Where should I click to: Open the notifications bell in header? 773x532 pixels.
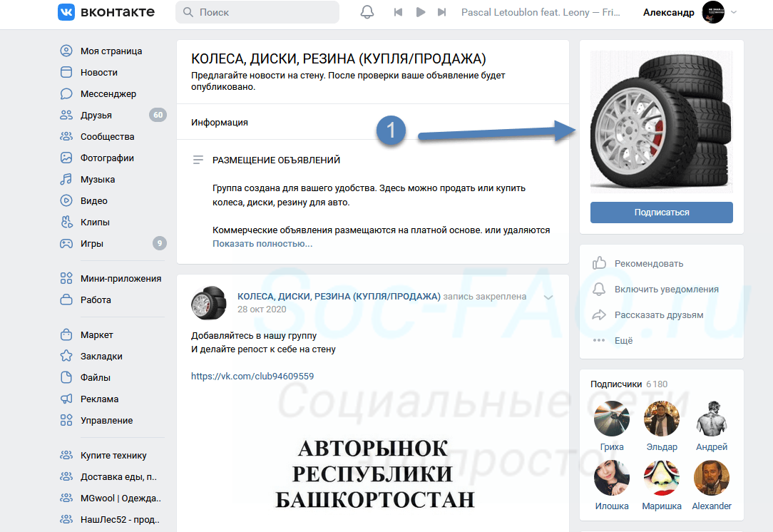367,12
